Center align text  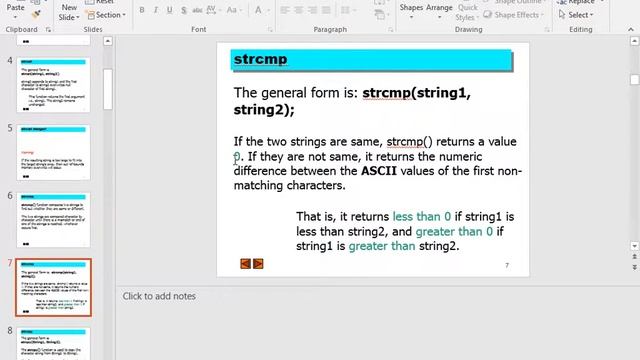[298, 10]
